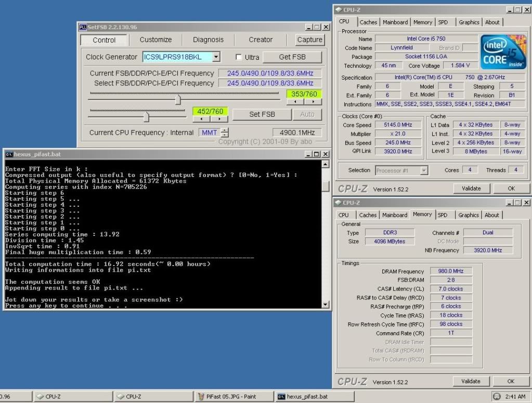The image size is (532, 403).
Task: Click the left arrow under the 452/760 value
Action: pos(202,119)
